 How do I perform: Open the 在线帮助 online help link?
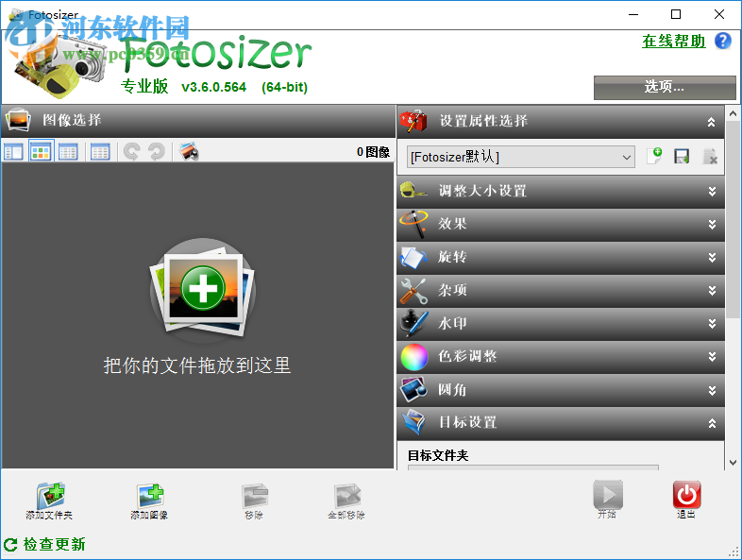[673, 42]
